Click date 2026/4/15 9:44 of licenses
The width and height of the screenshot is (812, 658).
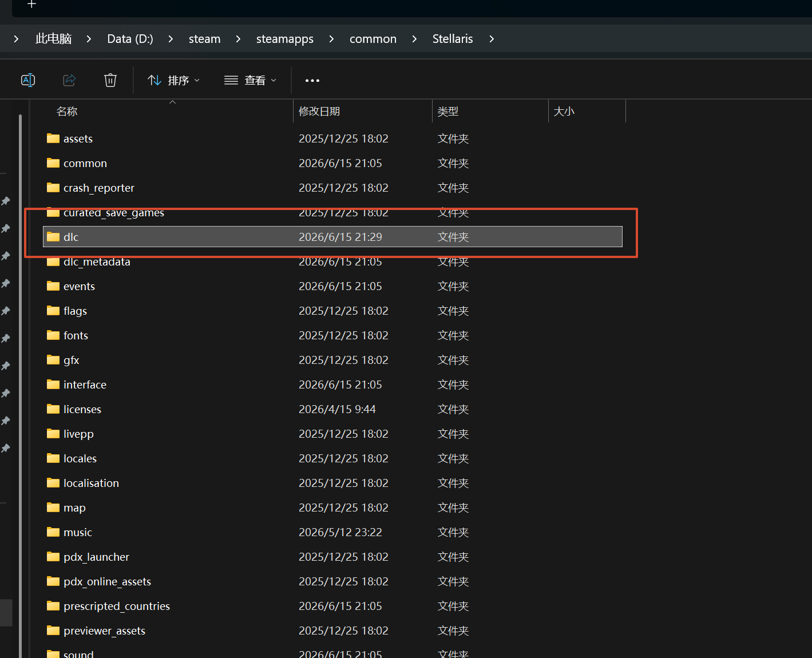(337, 409)
